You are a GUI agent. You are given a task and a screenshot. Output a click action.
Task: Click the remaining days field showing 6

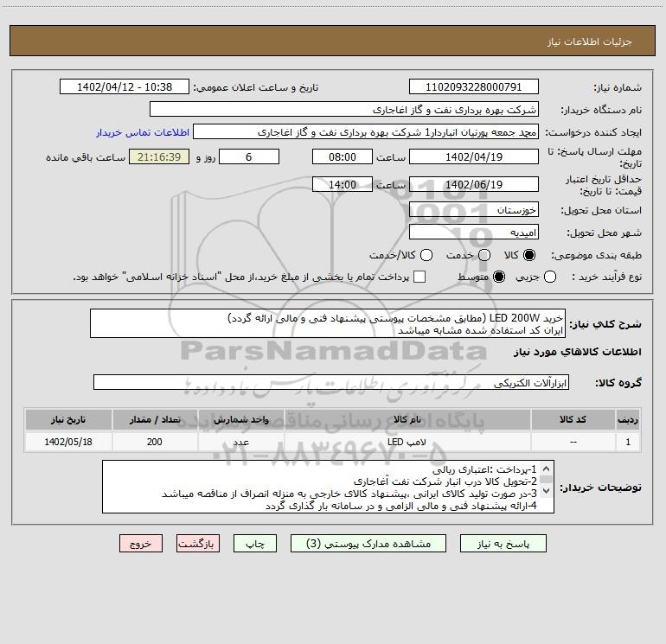coord(249,156)
